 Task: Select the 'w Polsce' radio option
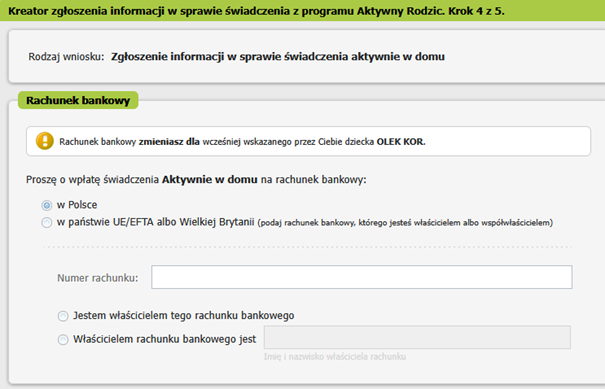tap(47, 205)
